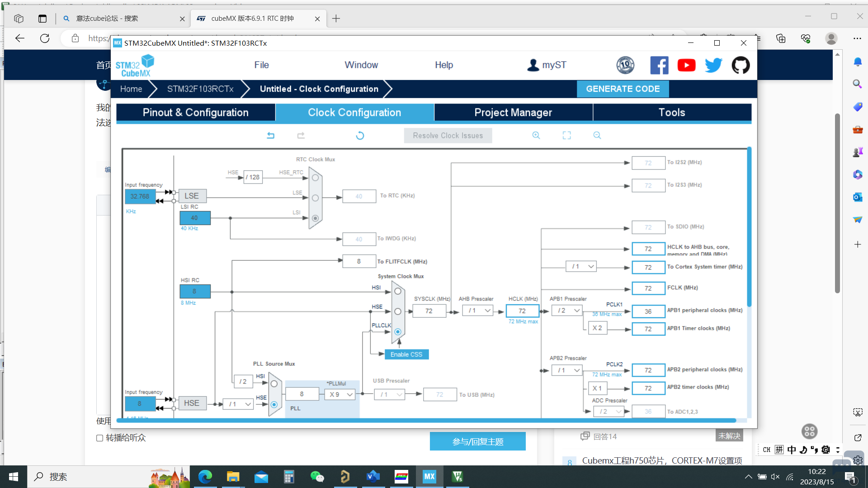
Task: Click the STM32CubeMX taskbar icon
Action: click(x=429, y=477)
